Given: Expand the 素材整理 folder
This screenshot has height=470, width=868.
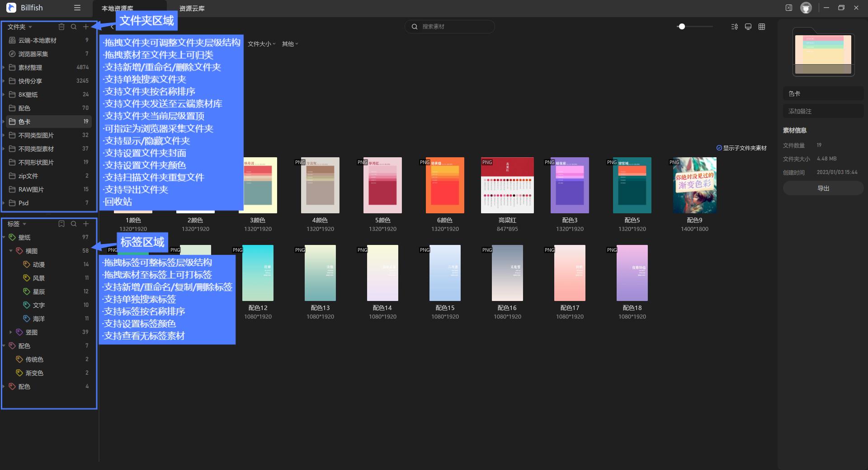Looking at the screenshot, I should click(x=4, y=67).
